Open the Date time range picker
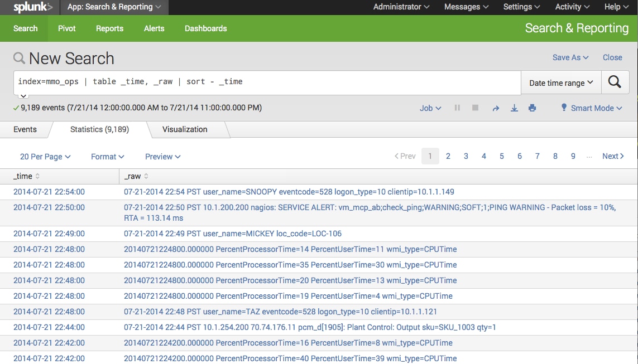Viewport: 638px width, 364px height. pos(560,83)
